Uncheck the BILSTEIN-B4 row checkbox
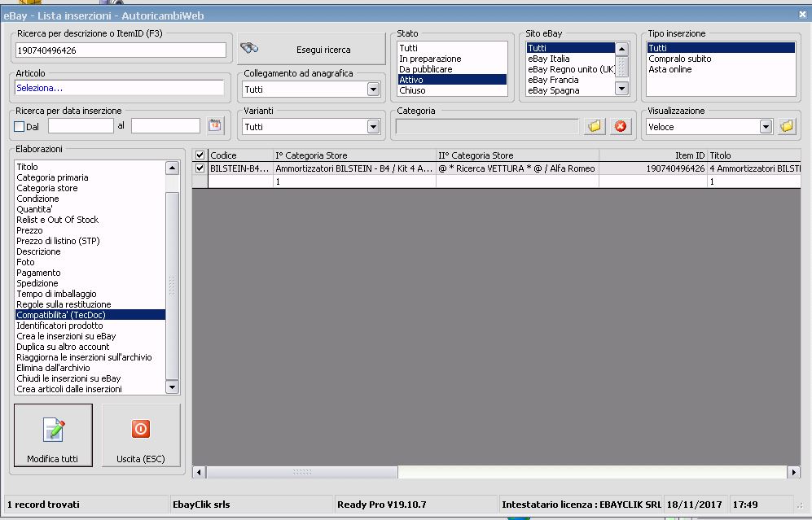Image resolution: width=812 pixels, height=520 pixels. point(200,168)
